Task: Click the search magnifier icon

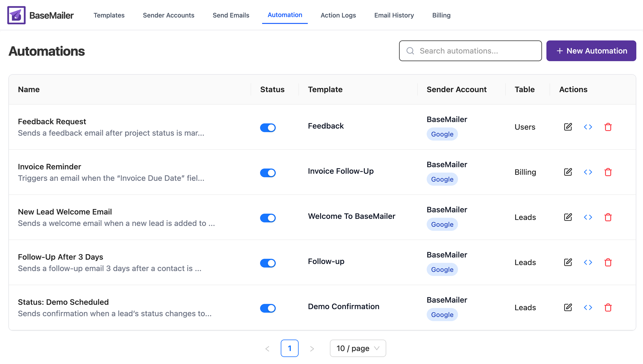Action: pos(410,51)
